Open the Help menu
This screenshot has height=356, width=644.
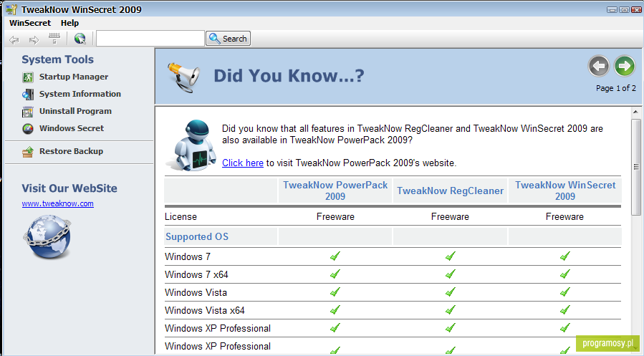pos(69,23)
